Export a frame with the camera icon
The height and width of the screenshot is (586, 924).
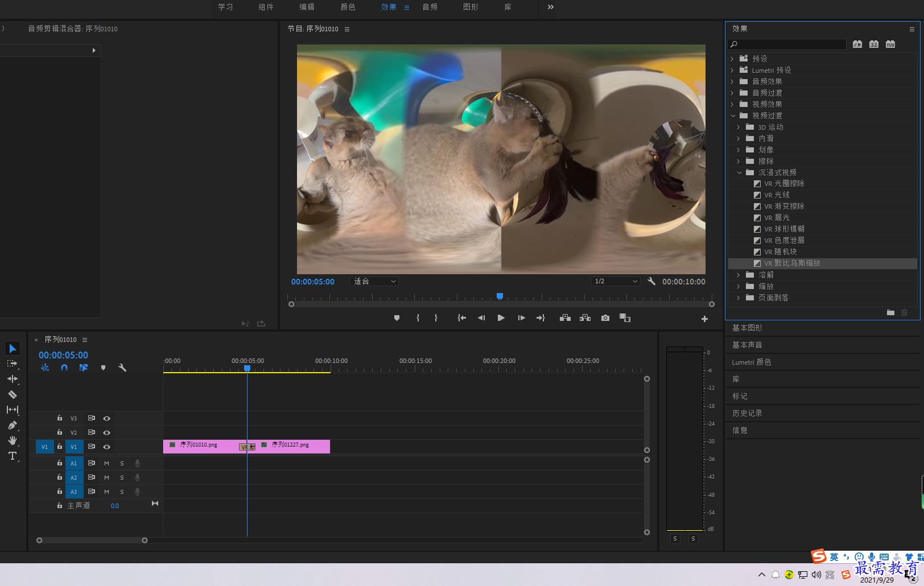click(x=605, y=318)
